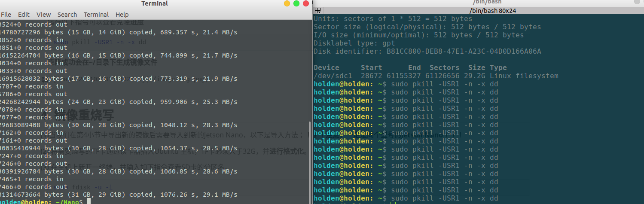Viewport: 644px width, 204px height.
Task: Close Terminal window with red button
Action: [306, 3]
